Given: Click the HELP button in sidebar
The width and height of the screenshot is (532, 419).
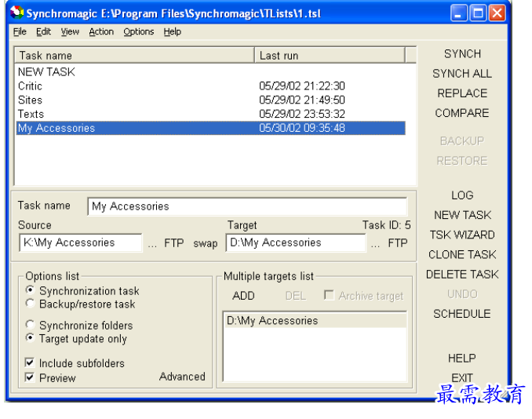Looking at the screenshot, I should pos(462,358).
